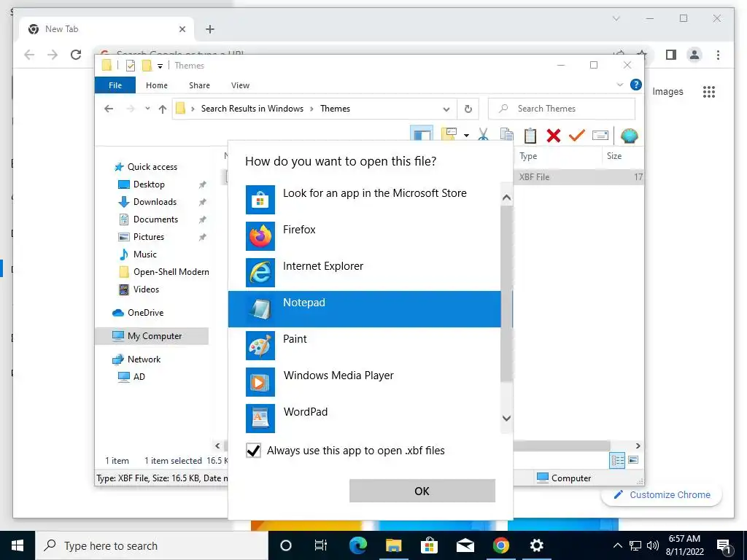
Task: Reload the Chrome page
Action: (76, 55)
